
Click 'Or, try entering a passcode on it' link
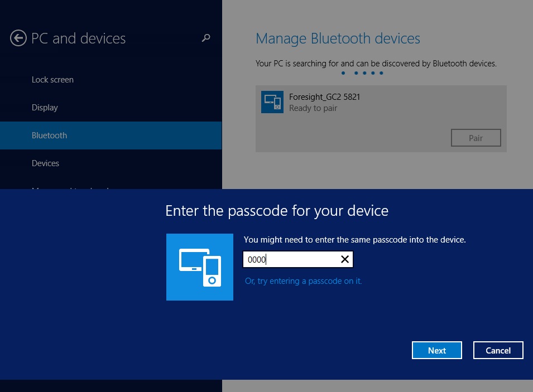[303, 281]
